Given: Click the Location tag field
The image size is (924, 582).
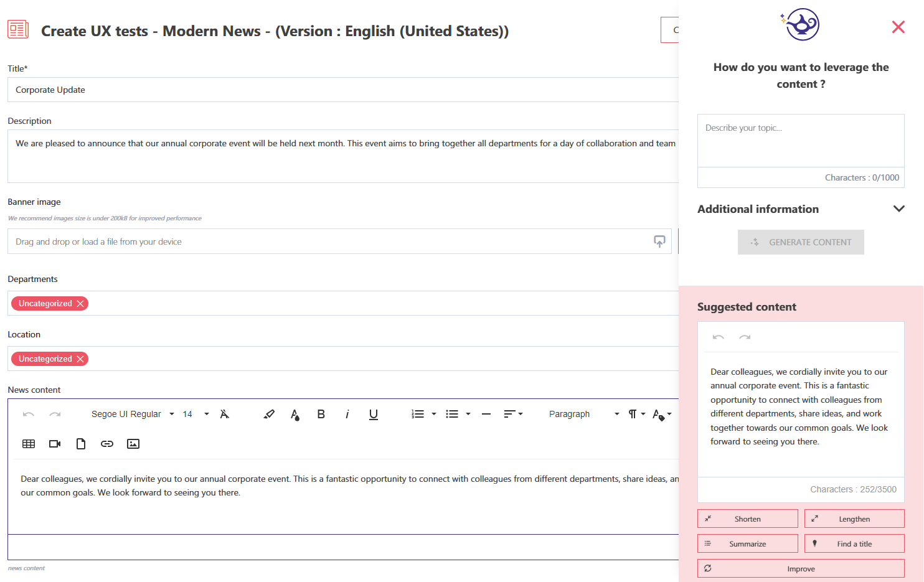Looking at the screenshot, I should click(343, 359).
